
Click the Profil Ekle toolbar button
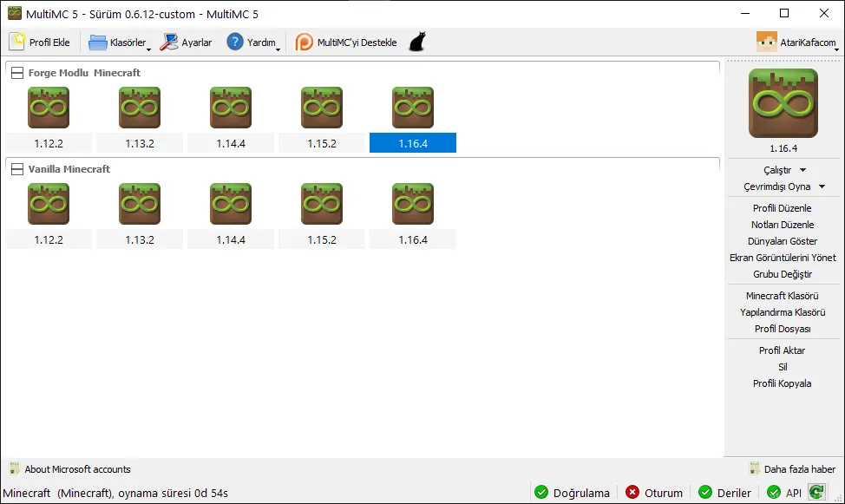[x=40, y=42]
